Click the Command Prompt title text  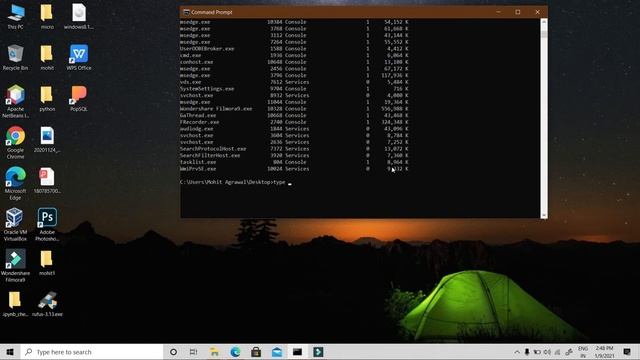click(x=211, y=12)
